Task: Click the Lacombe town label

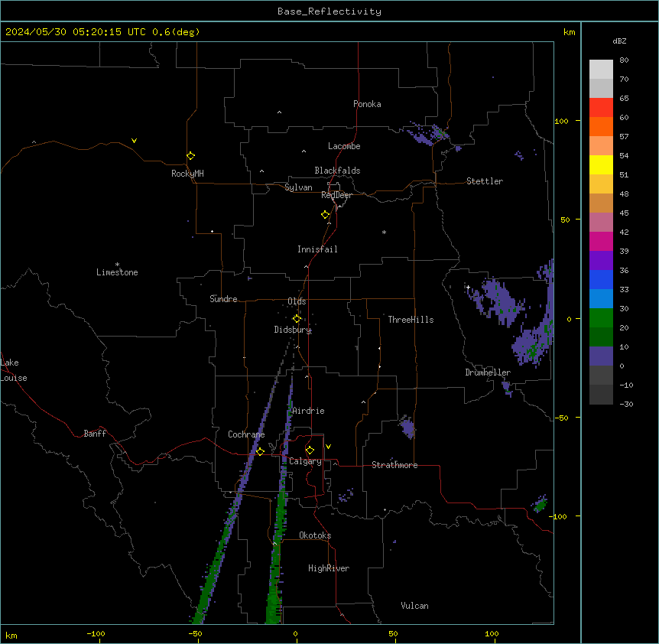Action: point(344,146)
